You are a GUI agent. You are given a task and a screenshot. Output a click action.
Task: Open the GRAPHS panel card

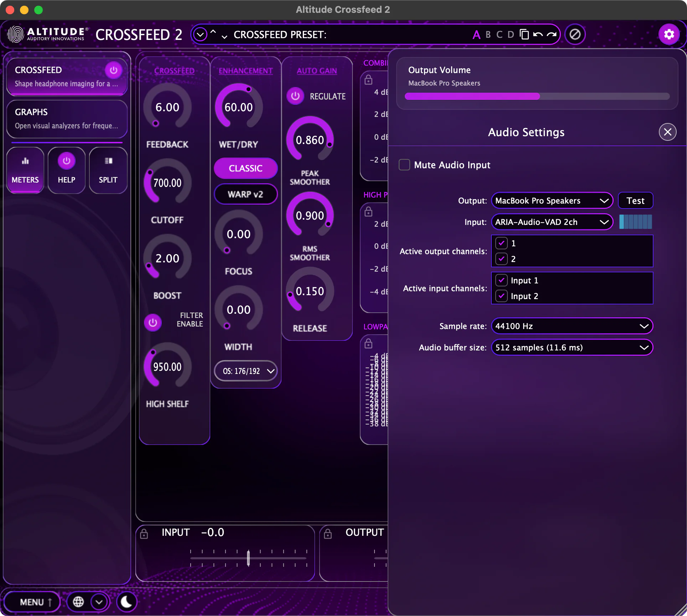[67, 119]
